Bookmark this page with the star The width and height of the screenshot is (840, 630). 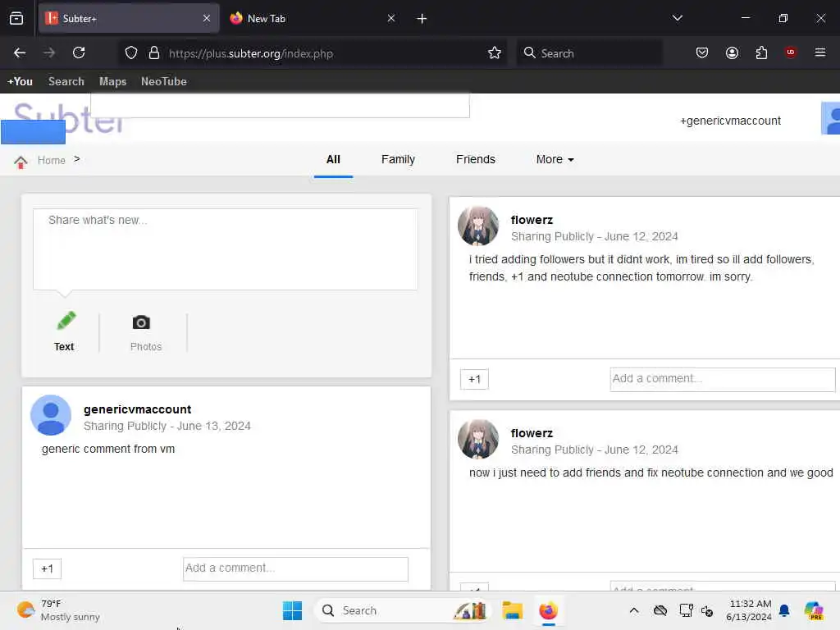point(495,52)
